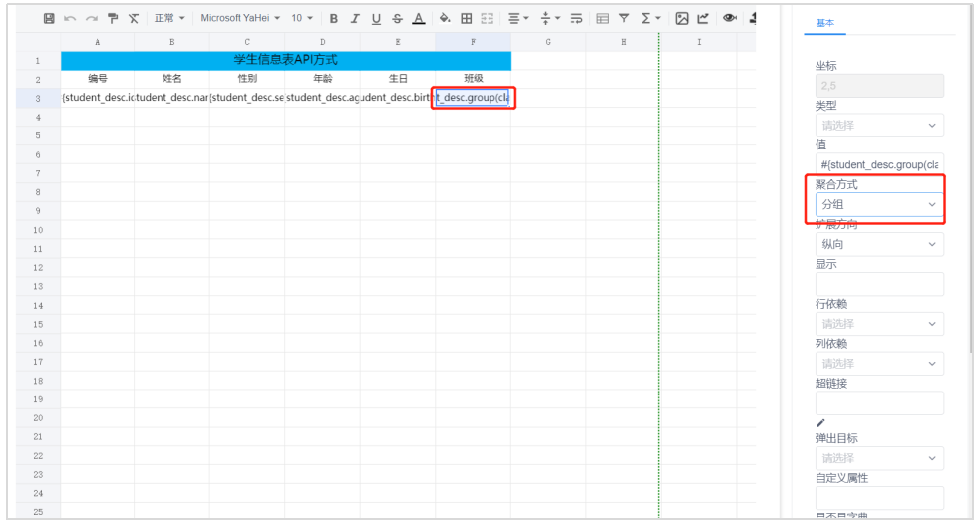Toggle text wrap icon
Screen dimensions: 980x524
(576, 18)
